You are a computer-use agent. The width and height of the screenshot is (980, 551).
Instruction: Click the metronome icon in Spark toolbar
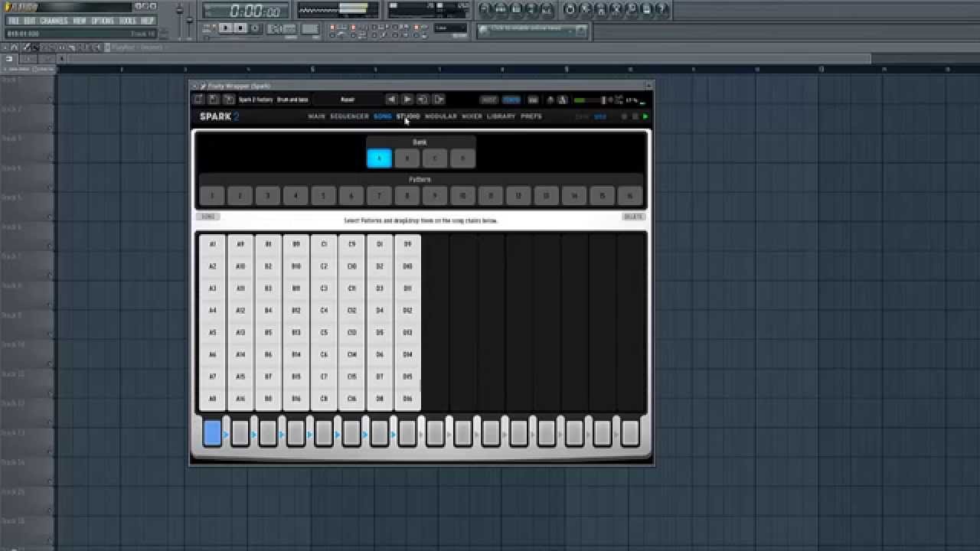[x=561, y=99]
